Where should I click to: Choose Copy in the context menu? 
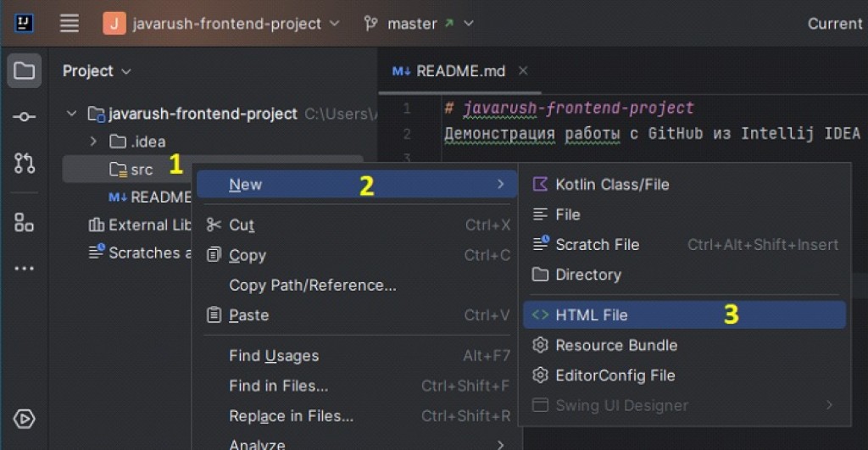(357, 254)
